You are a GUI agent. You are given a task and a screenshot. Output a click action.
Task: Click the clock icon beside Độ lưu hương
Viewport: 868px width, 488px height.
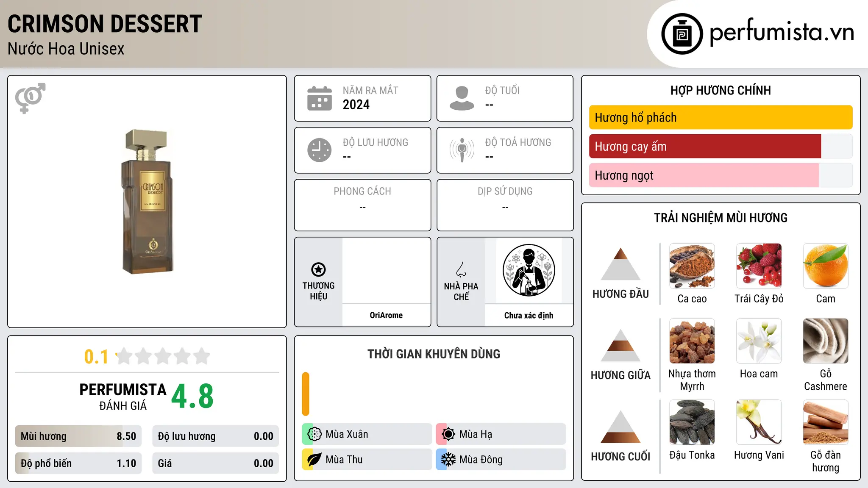(x=320, y=150)
